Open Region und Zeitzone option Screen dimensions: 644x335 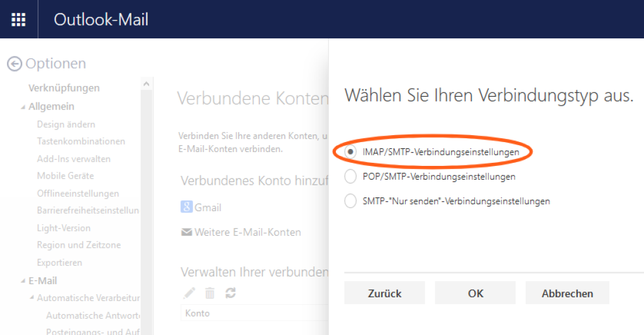pyautogui.click(x=79, y=245)
